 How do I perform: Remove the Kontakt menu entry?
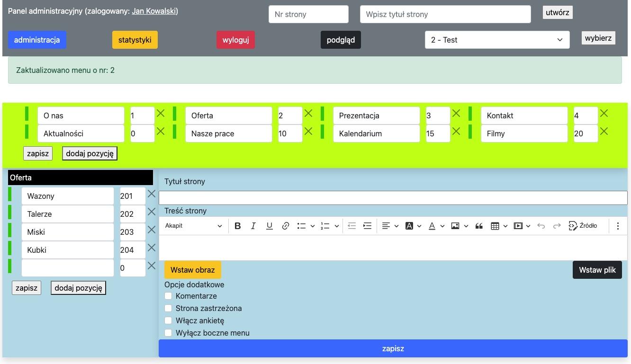coord(604,114)
